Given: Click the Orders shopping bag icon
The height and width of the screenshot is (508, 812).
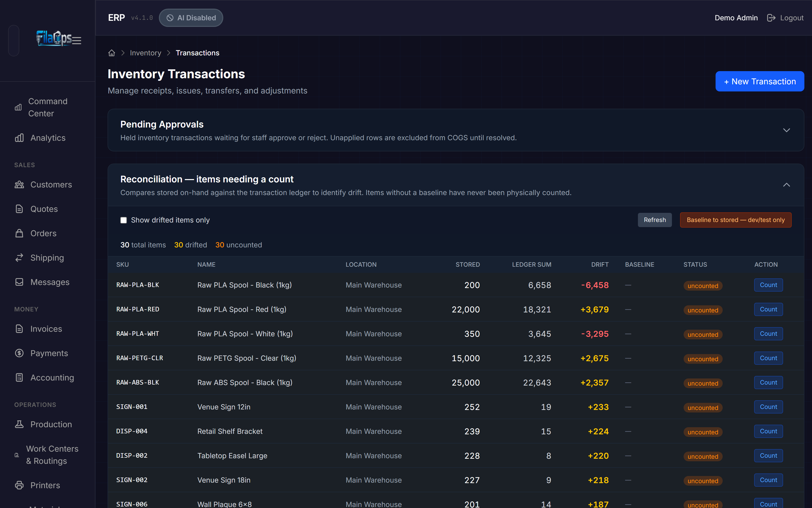Looking at the screenshot, I should click(19, 233).
